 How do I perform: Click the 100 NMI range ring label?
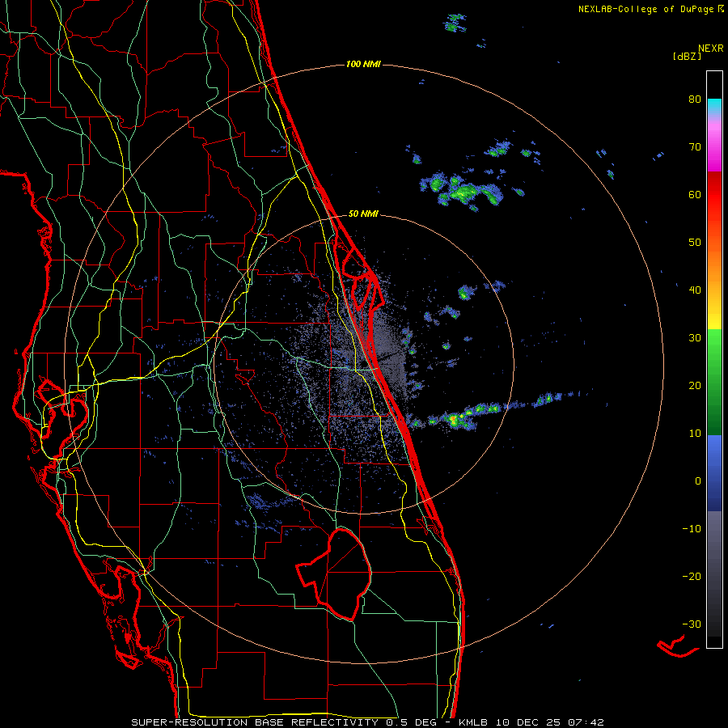click(363, 64)
